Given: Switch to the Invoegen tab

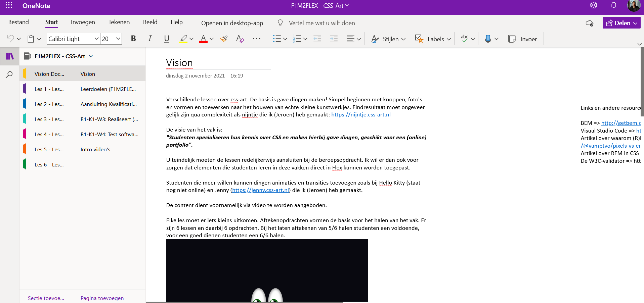Looking at the screenshot, I should tap(83, 22).
